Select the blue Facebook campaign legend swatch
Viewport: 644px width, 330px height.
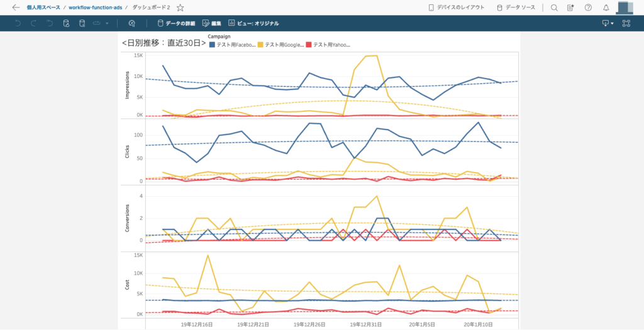click(212, 45)
